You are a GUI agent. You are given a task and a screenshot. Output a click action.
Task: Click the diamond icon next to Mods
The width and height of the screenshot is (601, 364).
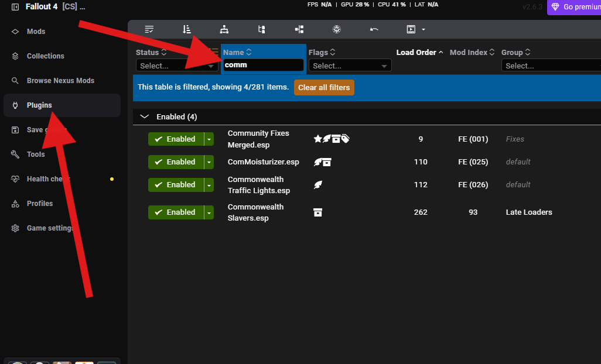tap(15, 32)
